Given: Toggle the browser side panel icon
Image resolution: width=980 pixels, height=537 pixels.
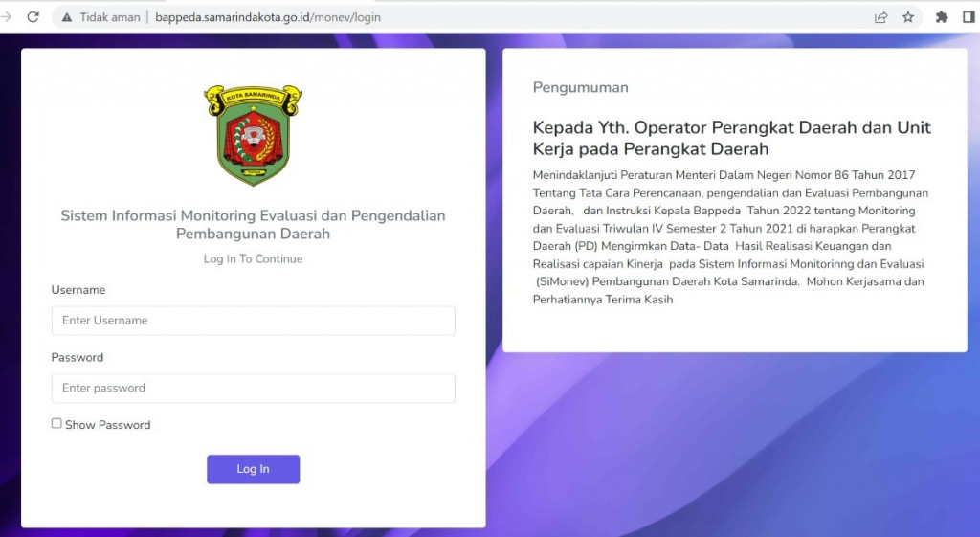Looking at the screenshot, I should pyautogui.click(x=969, y=17).
